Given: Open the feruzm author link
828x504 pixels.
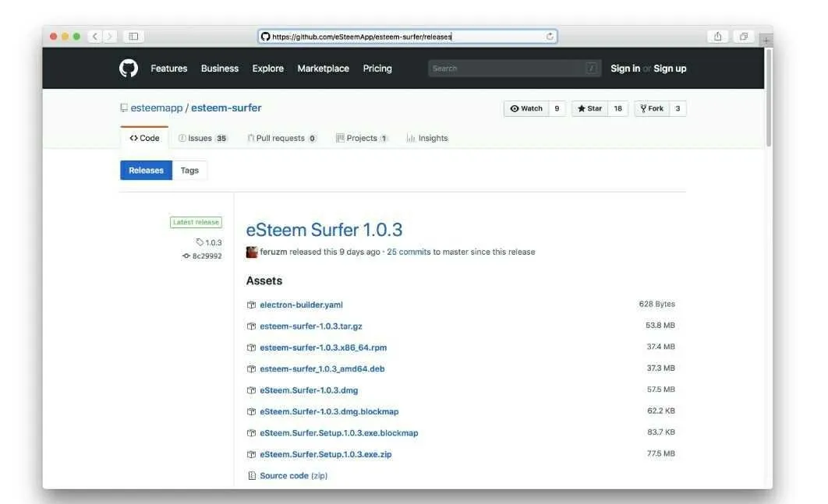Looking at the screenshot, I should click(274, 252).
